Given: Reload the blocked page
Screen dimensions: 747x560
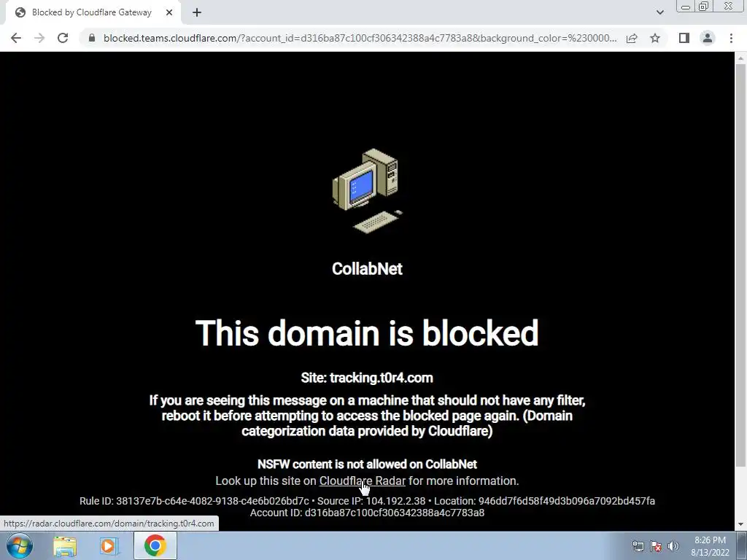Looking at the screenshot, I should 63,38.
